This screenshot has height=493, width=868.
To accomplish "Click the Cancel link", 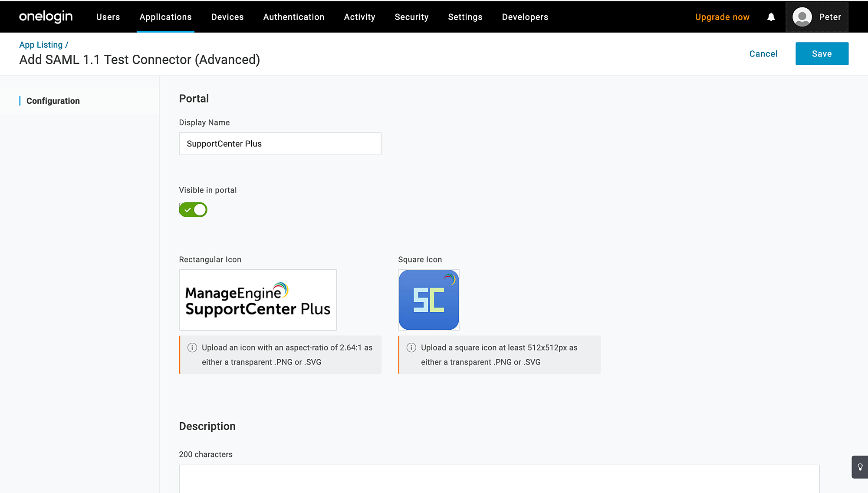I will click(x=763, y=54).
